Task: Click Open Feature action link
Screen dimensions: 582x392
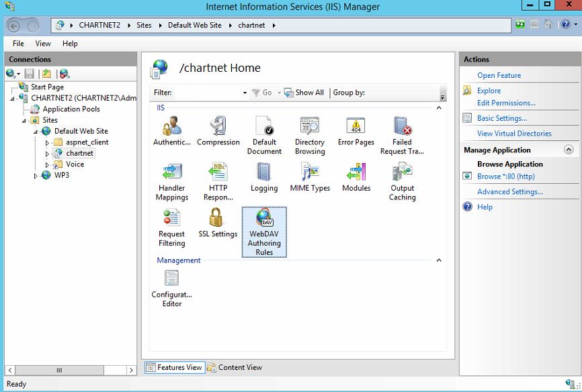Action: coord(499,75)
